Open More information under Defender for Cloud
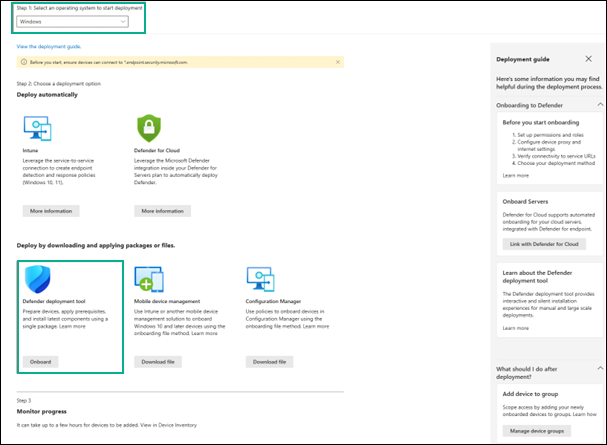Viewport: 607px width, 445px height. coord(163,211)
